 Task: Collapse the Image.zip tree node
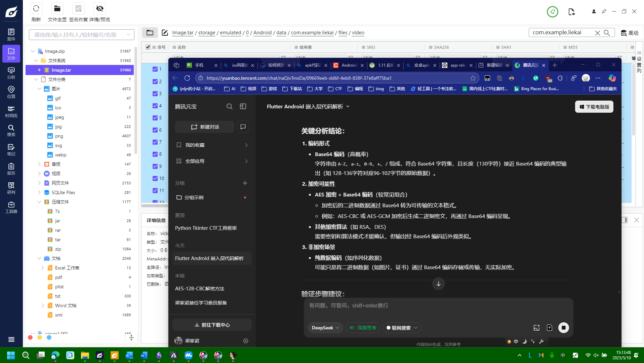(x=33, y=51)
